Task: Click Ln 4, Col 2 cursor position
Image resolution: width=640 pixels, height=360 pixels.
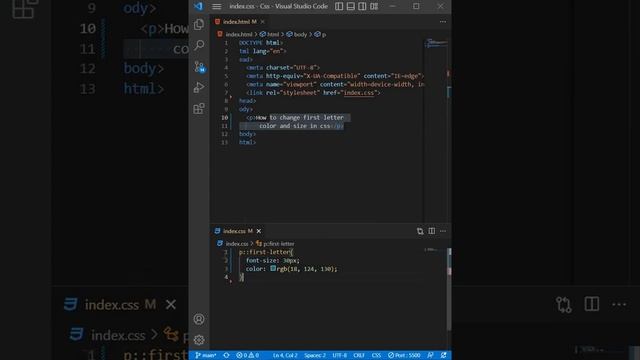Action: point(285,355)
